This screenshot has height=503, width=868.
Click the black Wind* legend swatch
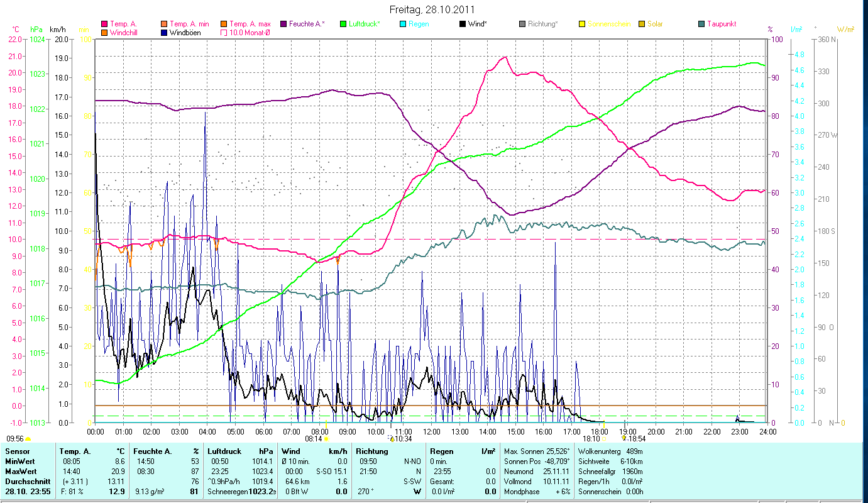coord(463,24)
